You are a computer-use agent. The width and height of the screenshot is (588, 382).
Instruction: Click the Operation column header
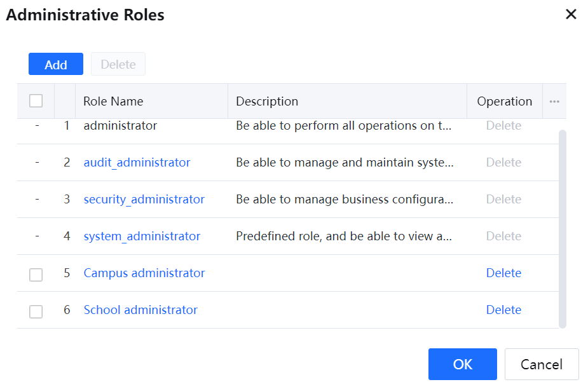tap(504, 101)
